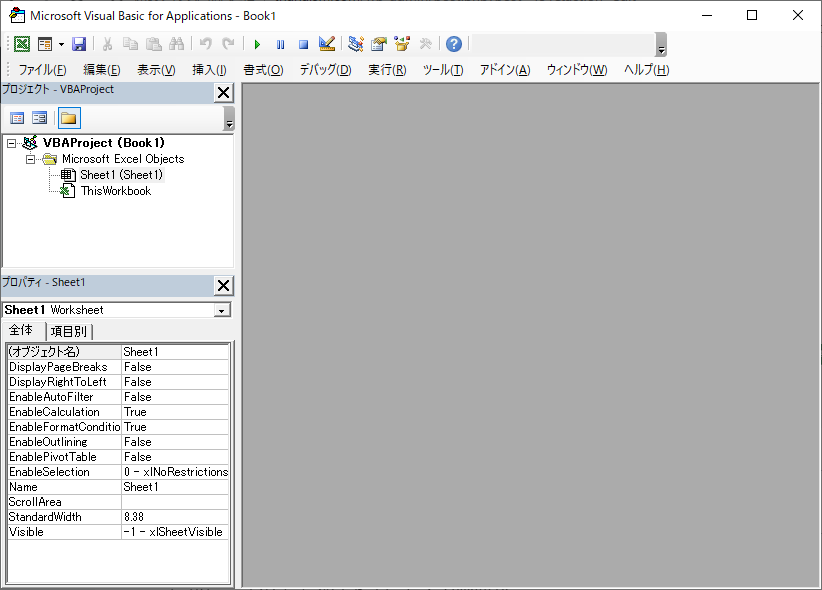Select VBAProject (Book1) in the tree

click(x=103, y=143)
